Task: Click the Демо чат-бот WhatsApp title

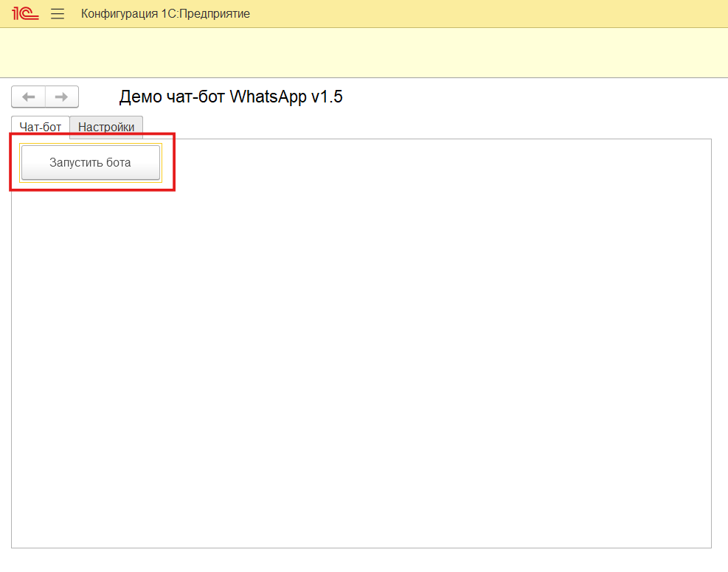Action: (232, 97)
